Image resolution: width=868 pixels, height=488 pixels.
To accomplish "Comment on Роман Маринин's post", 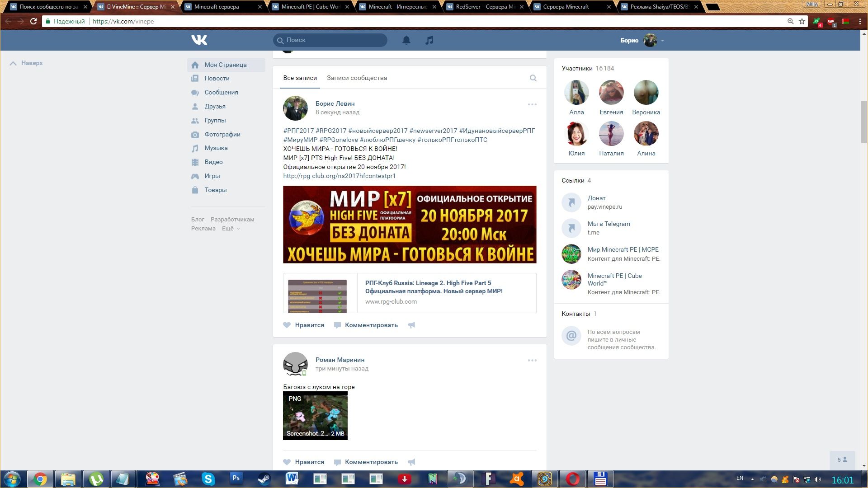I will (366, 462).
